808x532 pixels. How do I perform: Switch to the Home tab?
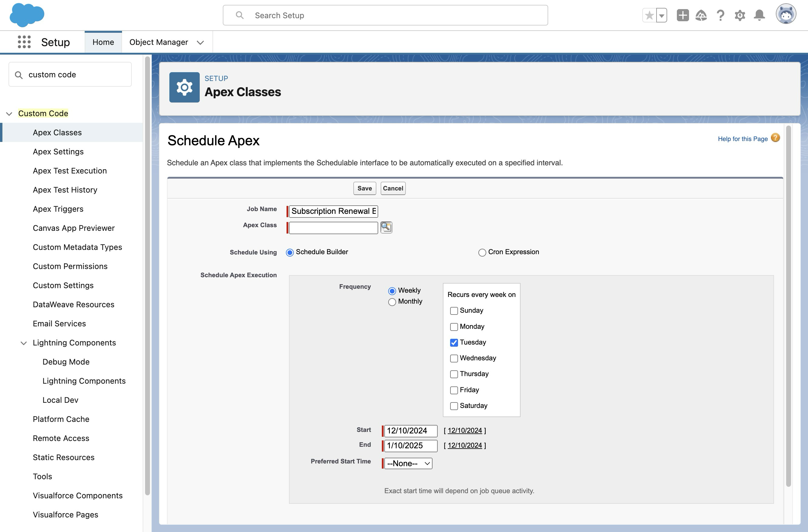(103, 42)
